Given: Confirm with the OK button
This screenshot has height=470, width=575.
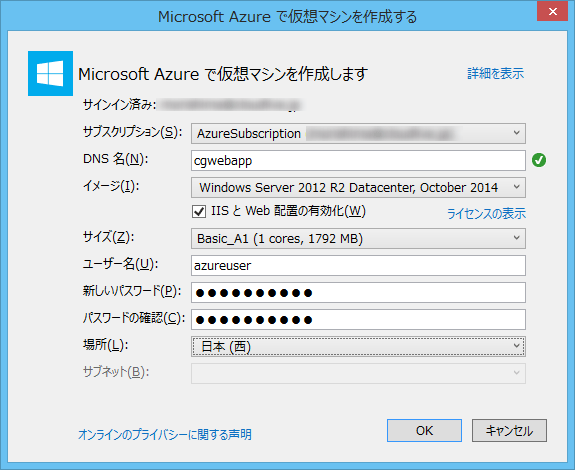Looking at the screenshot, I should (424, 431).
